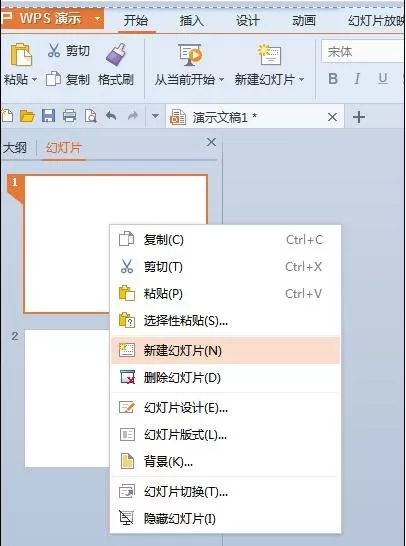Open Print Preview icon in quick toolbar
The width and height of the screenshot is (406, 546).
(91, 116)
